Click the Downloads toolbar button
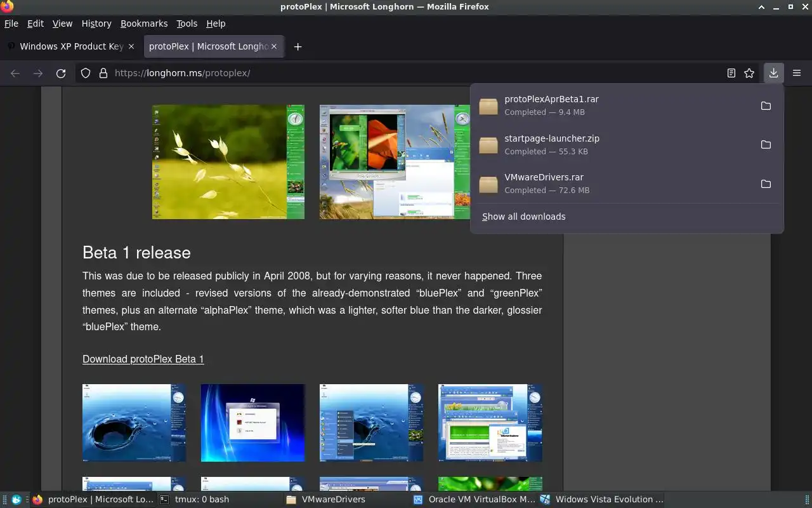The image size is (812, 508). [x=773, y=73]
